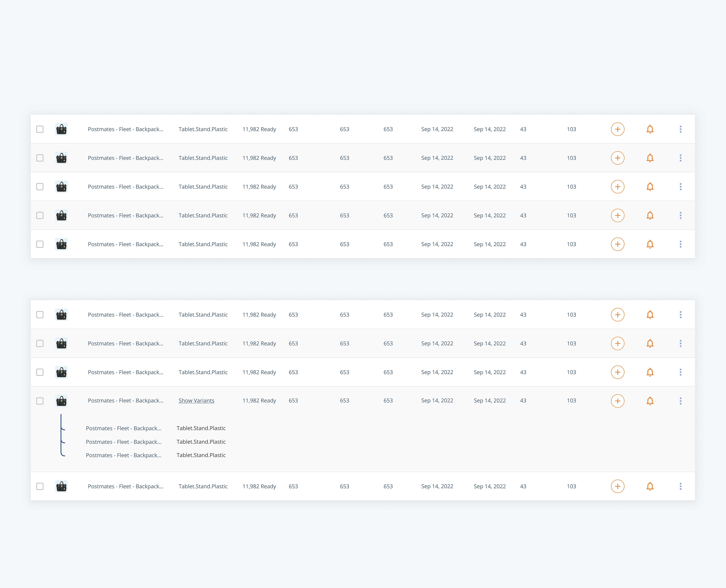The image size is (726, 588).
Task: Tick the checkbox in top table's third row
Action: click(x=40, y=187)
